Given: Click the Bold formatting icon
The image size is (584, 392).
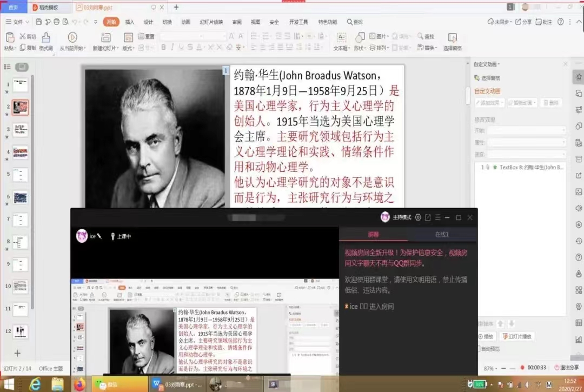Looking at the screenshot, I should tap(163, 48).
